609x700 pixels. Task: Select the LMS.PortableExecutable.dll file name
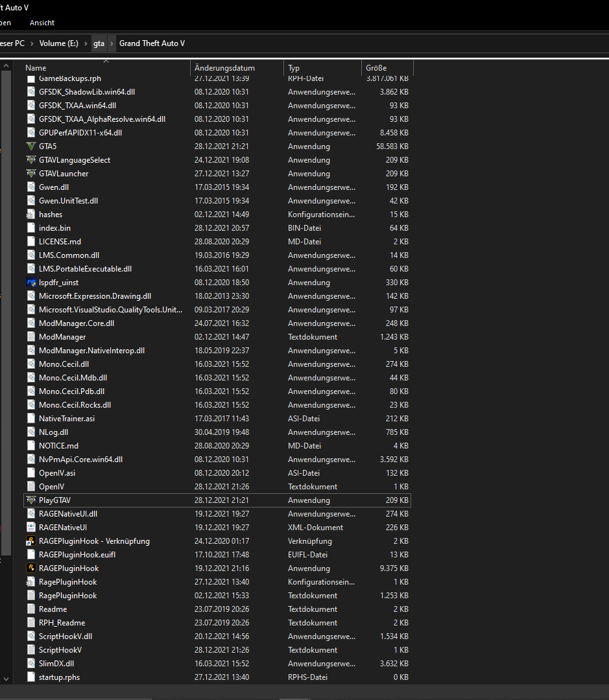pos(85,269)
